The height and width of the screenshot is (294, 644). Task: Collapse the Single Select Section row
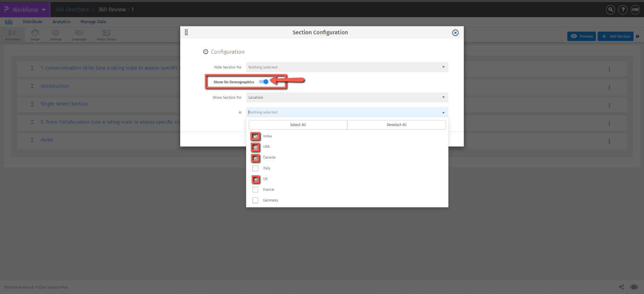click(32, 104)
